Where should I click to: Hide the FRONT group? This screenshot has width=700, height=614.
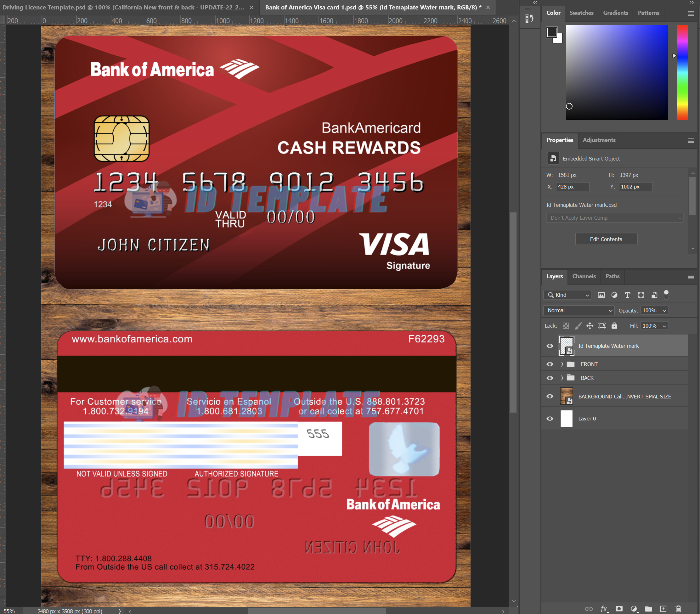[550, 364]
